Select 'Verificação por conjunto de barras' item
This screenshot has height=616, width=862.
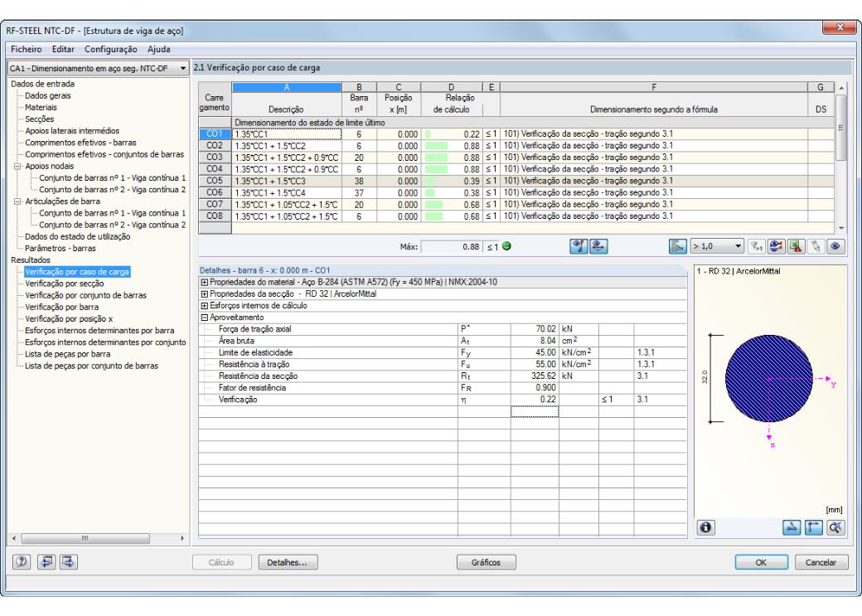coord(85,295)
